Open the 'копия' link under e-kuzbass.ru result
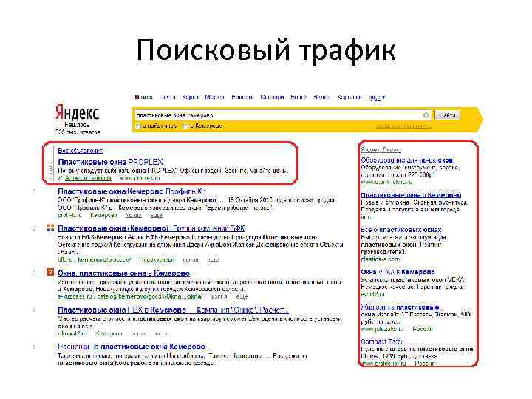Image resolution: width=532 pixels, height=399 pixels. pos(219,296)
